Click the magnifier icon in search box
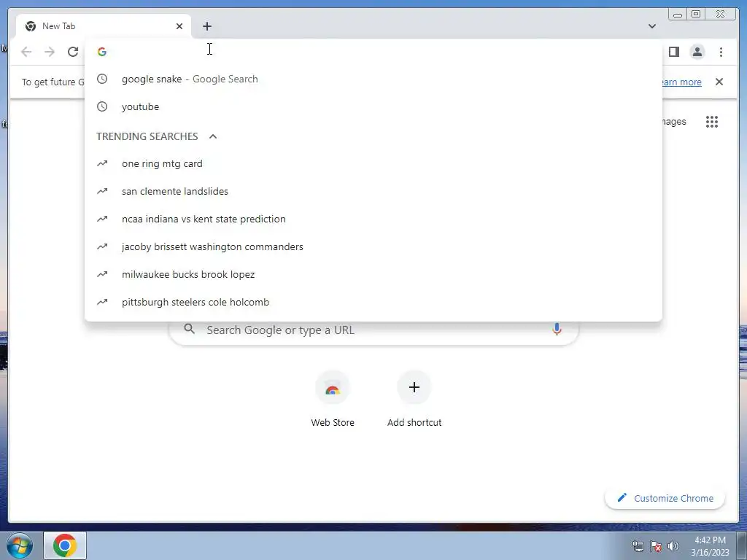 pyautogui.click(x=190, y=329)
